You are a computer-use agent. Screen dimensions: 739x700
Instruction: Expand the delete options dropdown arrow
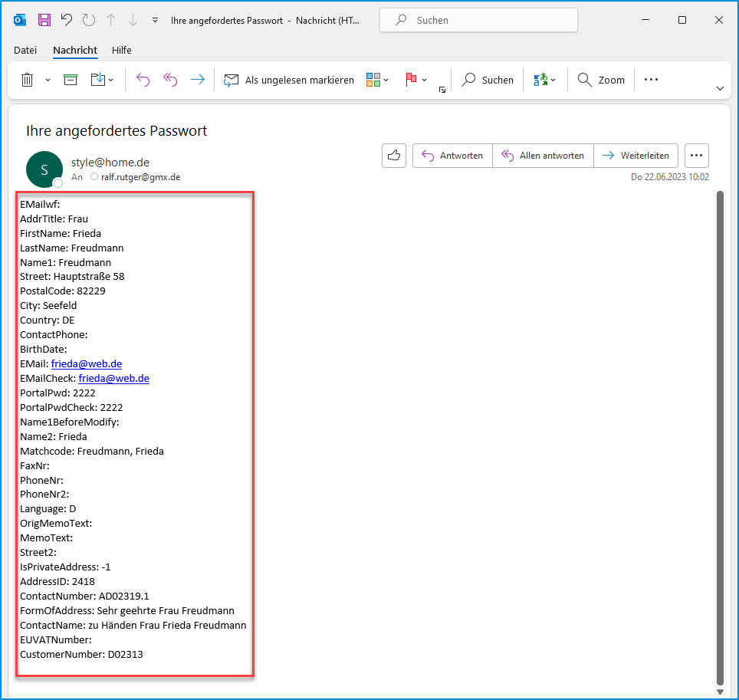[48, 81]
